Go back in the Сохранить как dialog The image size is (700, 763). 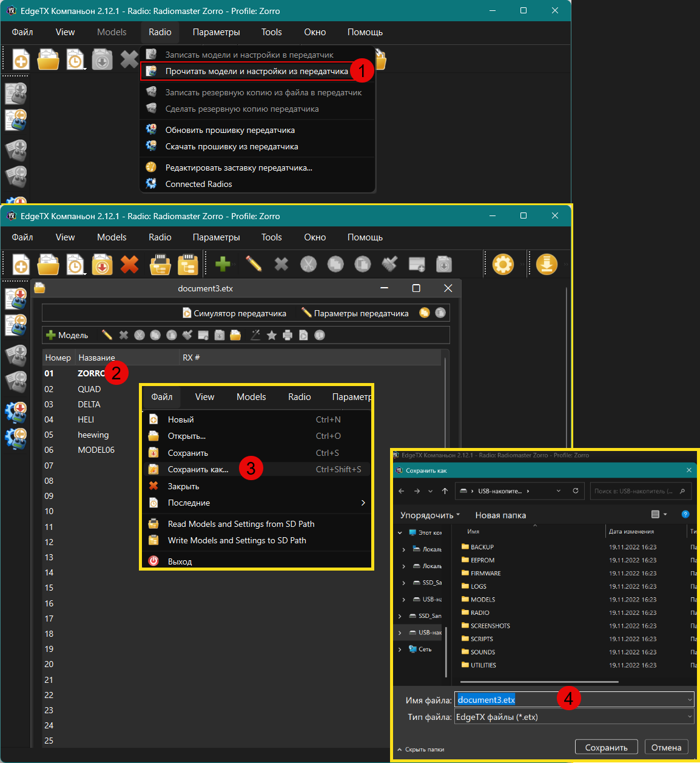401,491
